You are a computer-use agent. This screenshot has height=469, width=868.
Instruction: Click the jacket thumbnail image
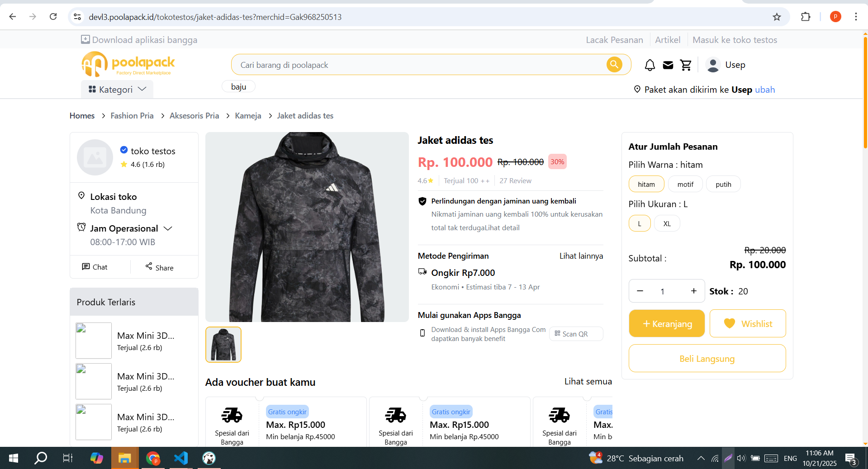(223, 345)
